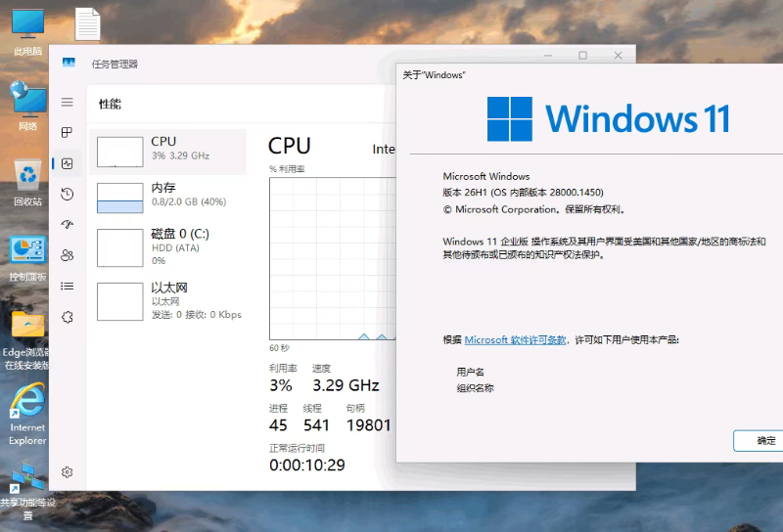The width and height of the screenshot is (783, 532).
Task: Open the Startup apps sidebar icon
Action: pos(68,224)
